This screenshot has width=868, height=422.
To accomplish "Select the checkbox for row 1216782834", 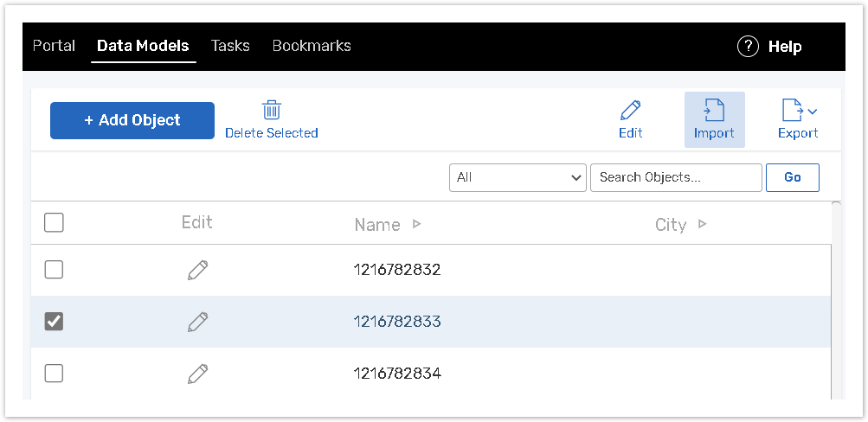I will 54,374.
